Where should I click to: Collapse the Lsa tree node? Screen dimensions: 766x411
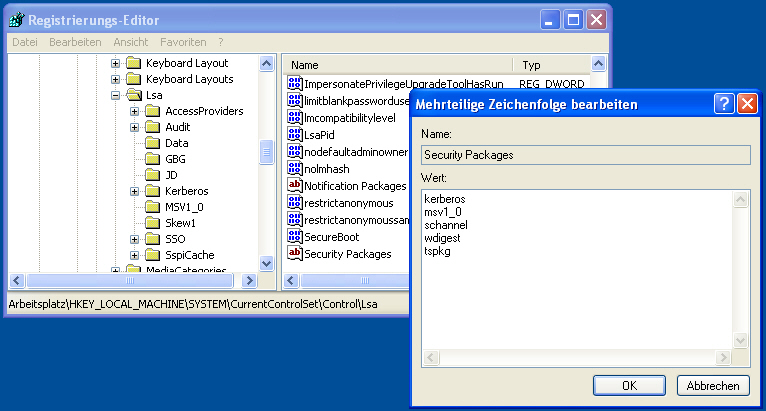click(x=116, y=95)
